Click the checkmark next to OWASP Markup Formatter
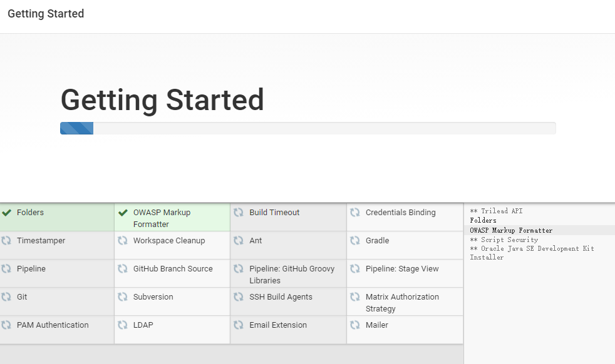615x364 pixels. click(123, 213)
